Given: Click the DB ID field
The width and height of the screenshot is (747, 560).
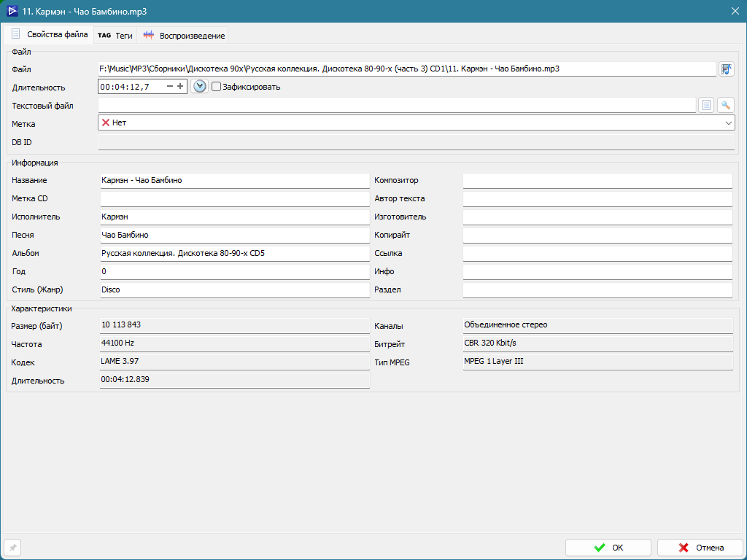Looking at the screenshot, I should 417,142.
